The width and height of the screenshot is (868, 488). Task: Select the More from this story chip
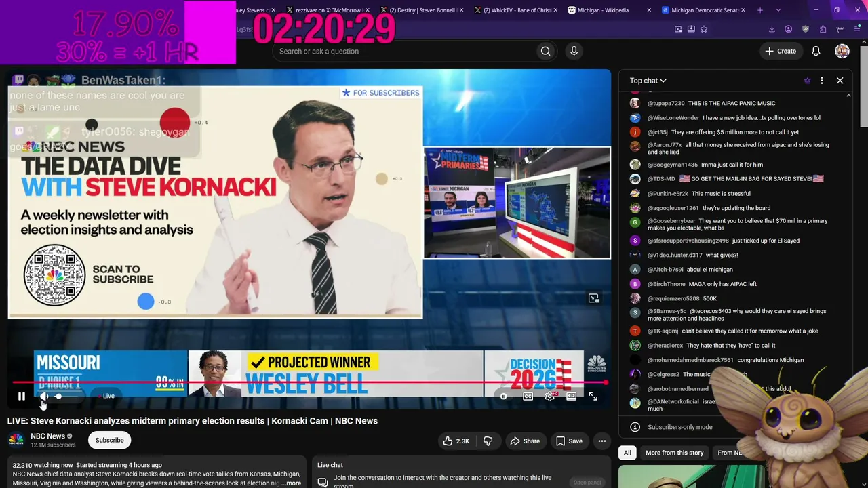click(x=674, y=453)
